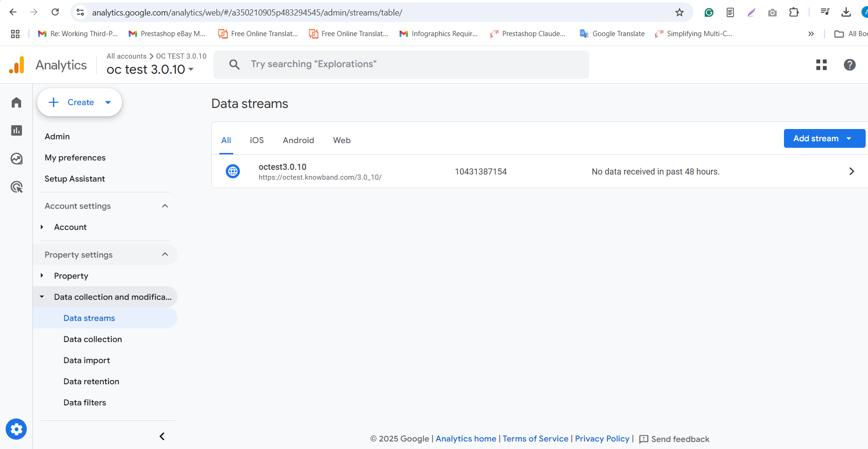The image size is (868, 449).
Task: Click Send feedback in footer
Action: [x=674, y=439]
